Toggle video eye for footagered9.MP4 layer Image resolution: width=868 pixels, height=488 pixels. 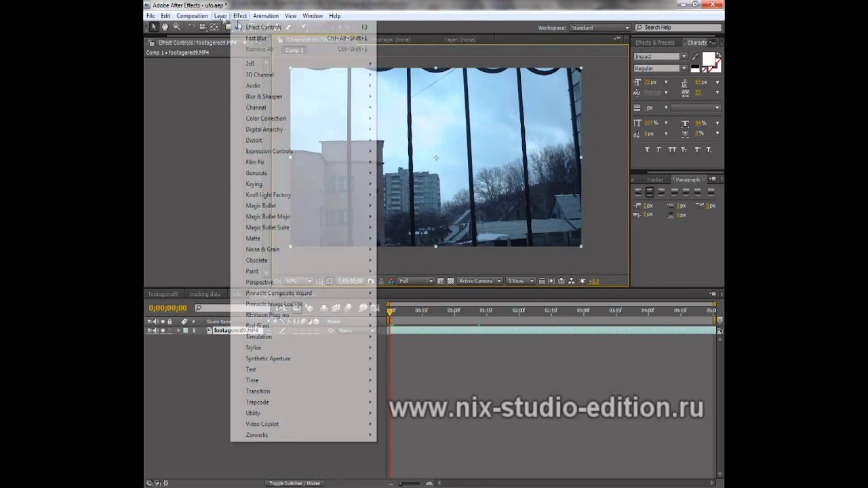pos(149,331)
